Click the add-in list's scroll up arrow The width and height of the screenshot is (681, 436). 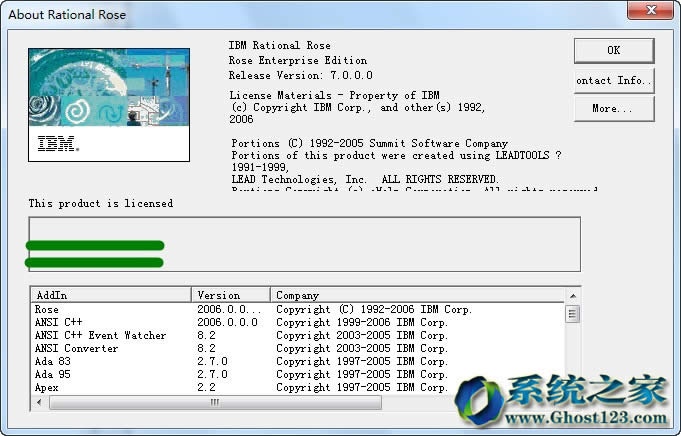[573, 294]
